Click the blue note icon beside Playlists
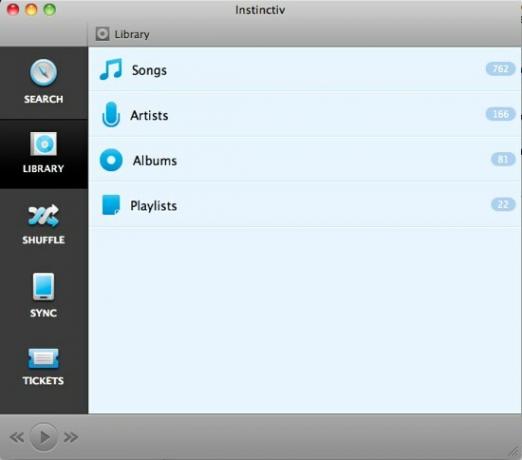522x460 pixels. pos(111,205)
